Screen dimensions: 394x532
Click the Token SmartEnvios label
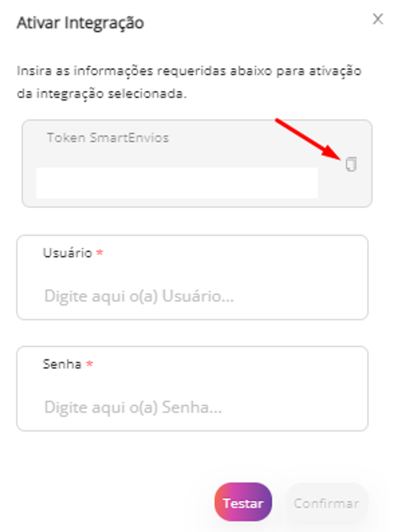click(x=108, y=138)
